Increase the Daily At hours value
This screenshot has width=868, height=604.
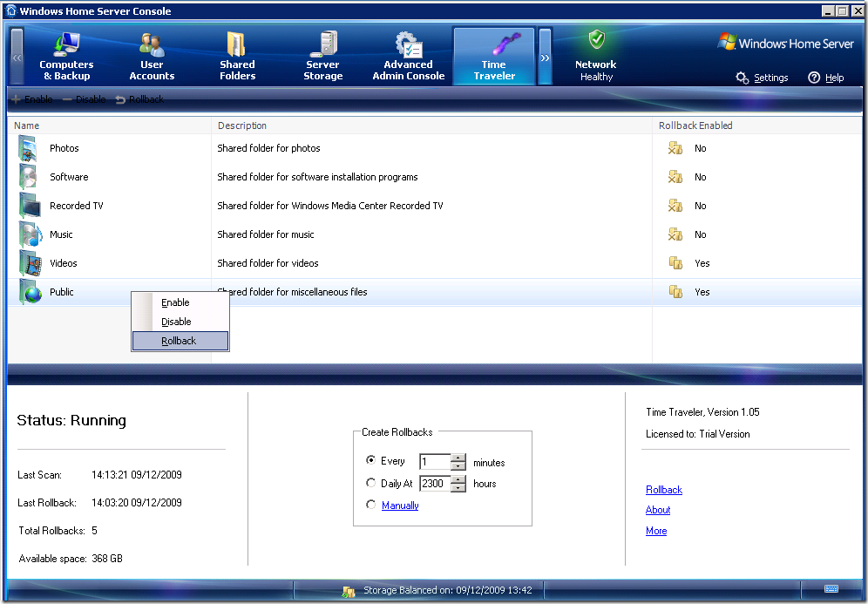[x=458, y=480]
